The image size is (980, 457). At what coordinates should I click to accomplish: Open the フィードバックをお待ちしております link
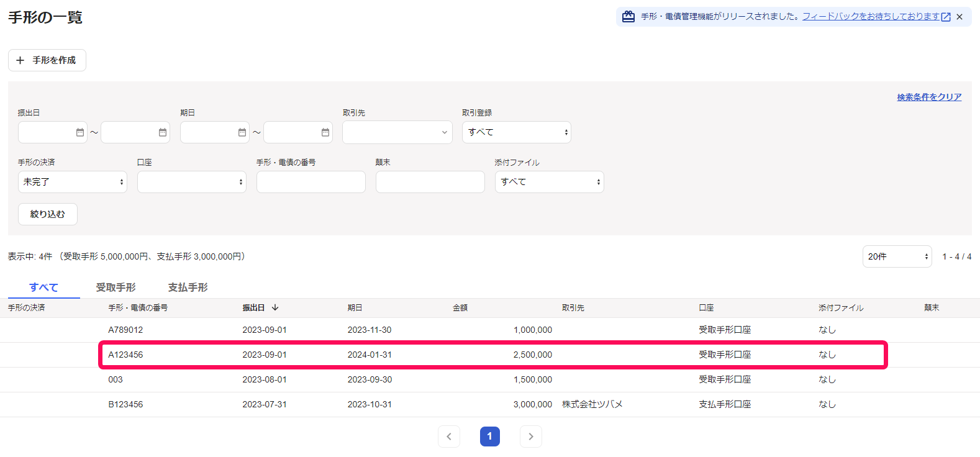coord(871,17)
